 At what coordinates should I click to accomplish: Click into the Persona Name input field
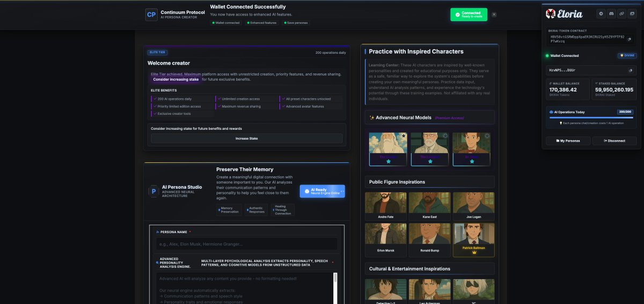247,244
